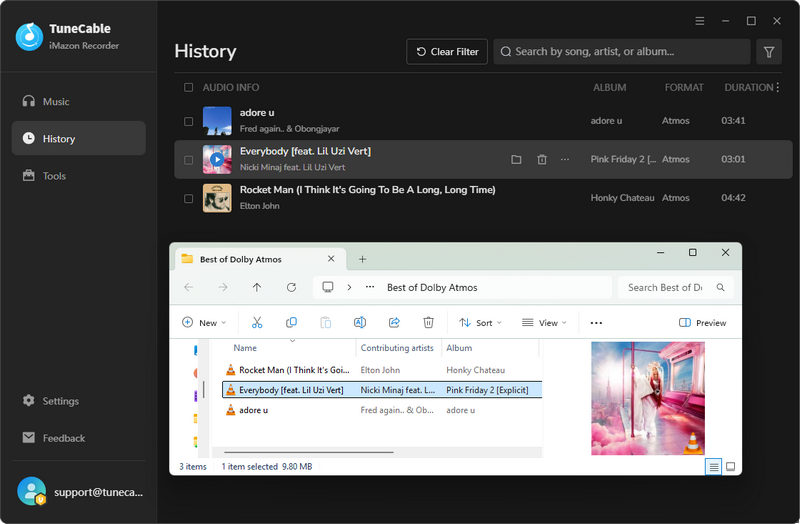This screenshot has height=524, width=800.
Task: Click the history search field
Action: (621, 52)
